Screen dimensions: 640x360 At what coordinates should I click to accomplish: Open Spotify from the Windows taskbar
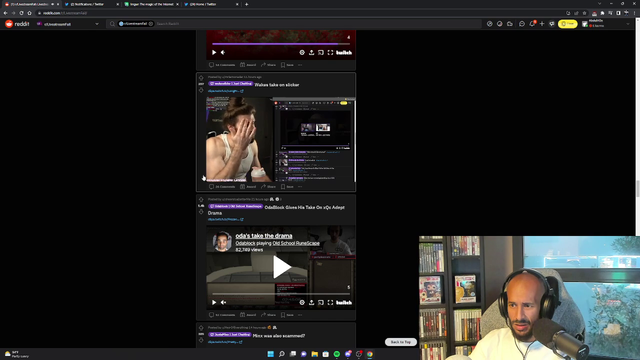click(337, 354)
